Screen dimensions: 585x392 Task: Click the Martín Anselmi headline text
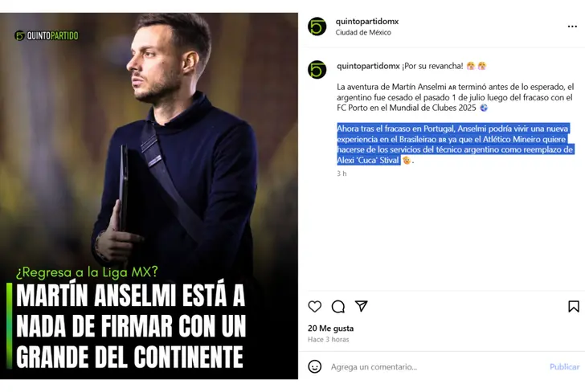[x=131, y=326]
